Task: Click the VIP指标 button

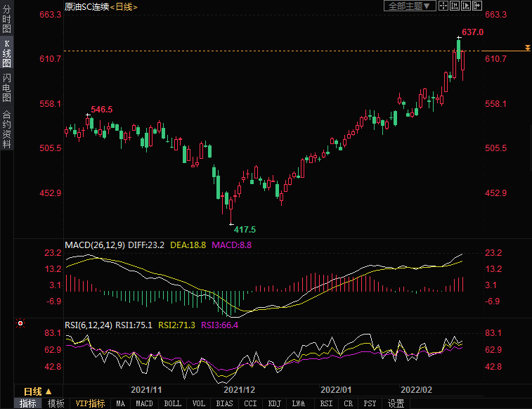Action: (91, 403)
